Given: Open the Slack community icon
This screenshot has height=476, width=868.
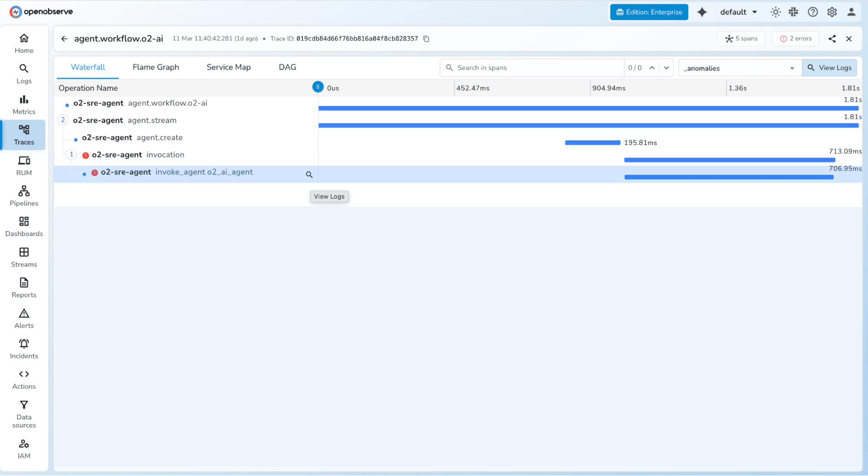Looking at the screenshot, I should point(793,12).
